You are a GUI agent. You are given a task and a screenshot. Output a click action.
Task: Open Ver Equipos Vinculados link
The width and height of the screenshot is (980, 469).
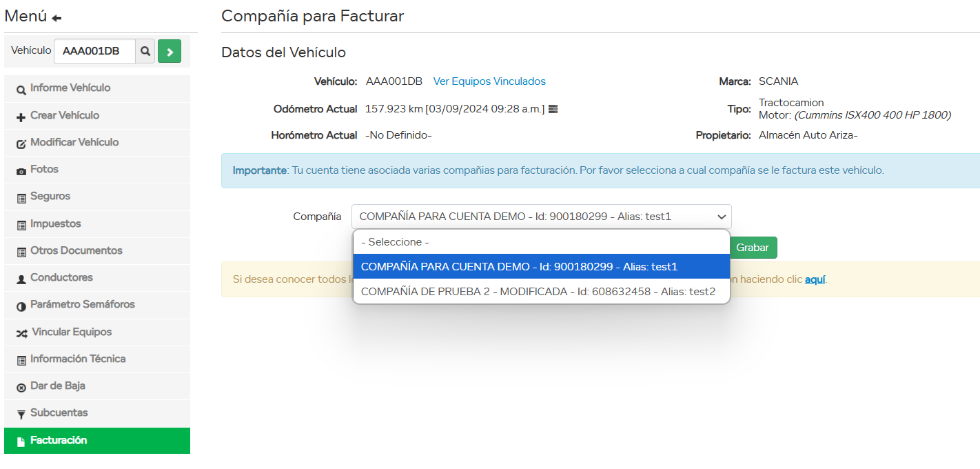(489, 81)
